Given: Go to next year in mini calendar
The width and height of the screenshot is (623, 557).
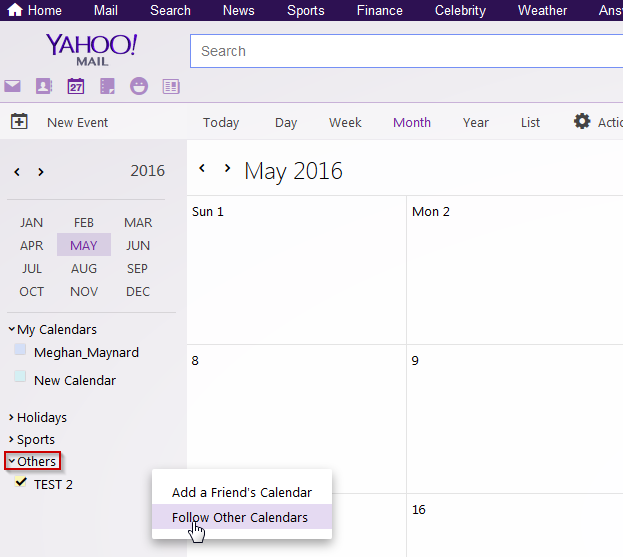Looking at the screenshot, I should pyautogui.click(x=41, y=172).
